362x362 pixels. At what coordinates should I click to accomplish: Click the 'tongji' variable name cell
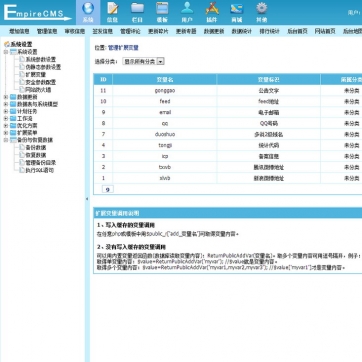165,145
